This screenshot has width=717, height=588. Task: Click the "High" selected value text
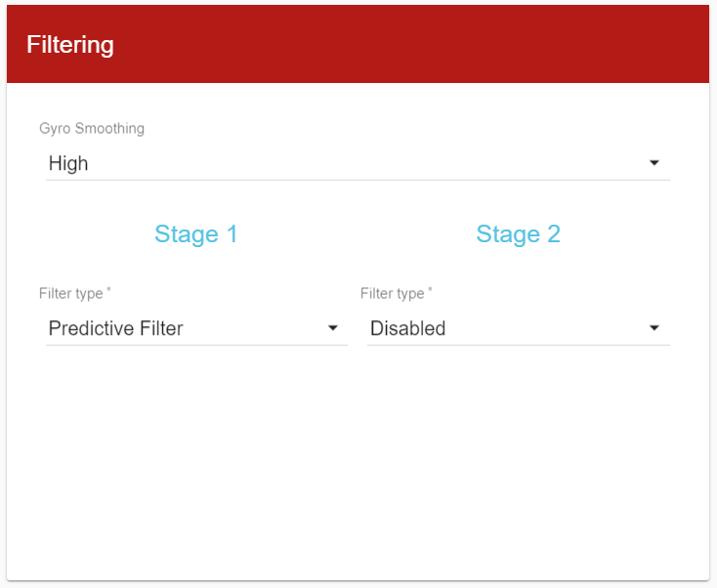(x=68, y=163)
